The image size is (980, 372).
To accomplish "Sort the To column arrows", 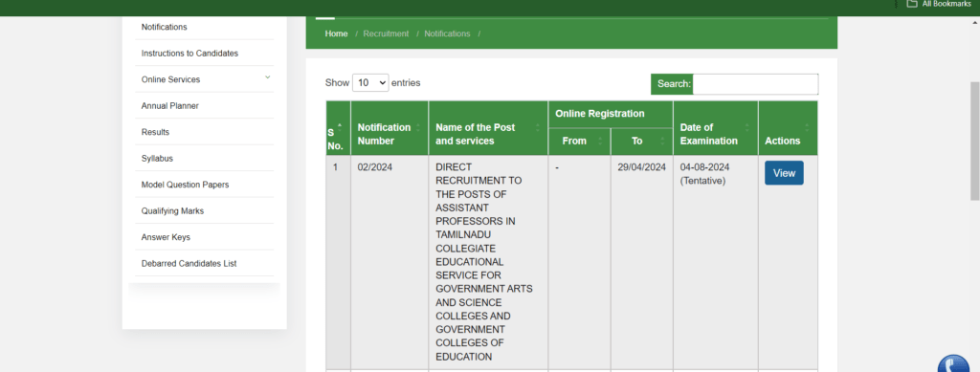I will click(x=662, y=142).
